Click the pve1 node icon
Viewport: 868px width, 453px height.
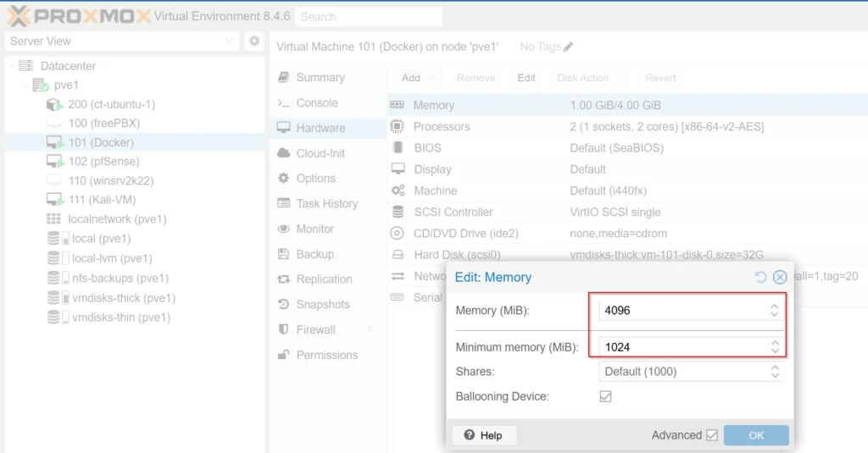pos(41,86)
